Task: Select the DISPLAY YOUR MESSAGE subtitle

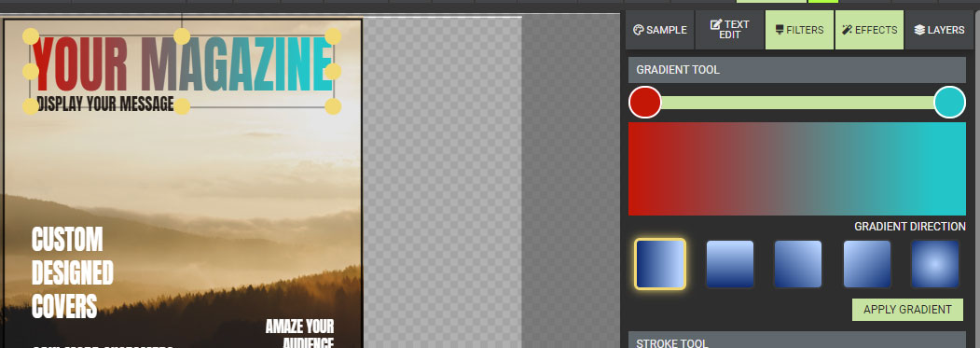Action: click(x=105, y=104)
